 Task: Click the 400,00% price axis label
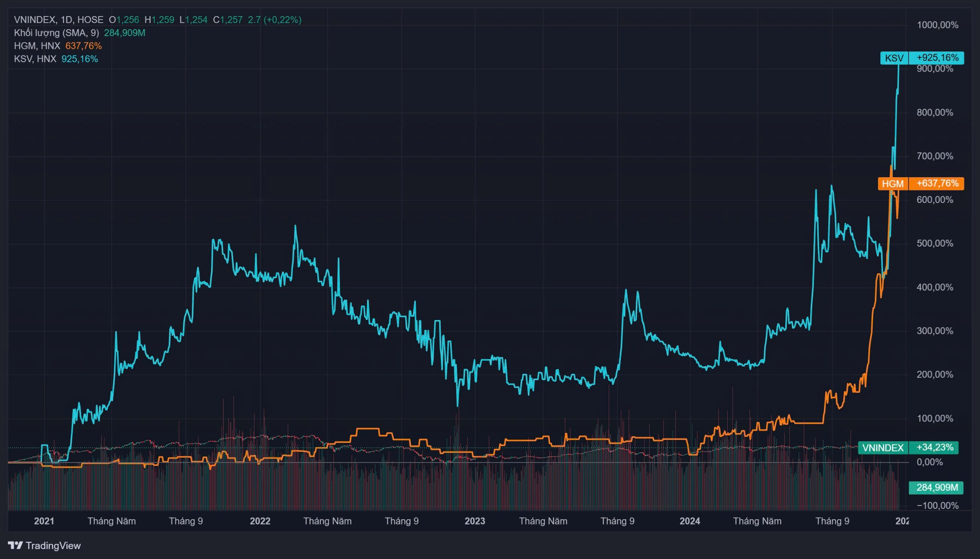pyautogui.click(x=935, y=288)
